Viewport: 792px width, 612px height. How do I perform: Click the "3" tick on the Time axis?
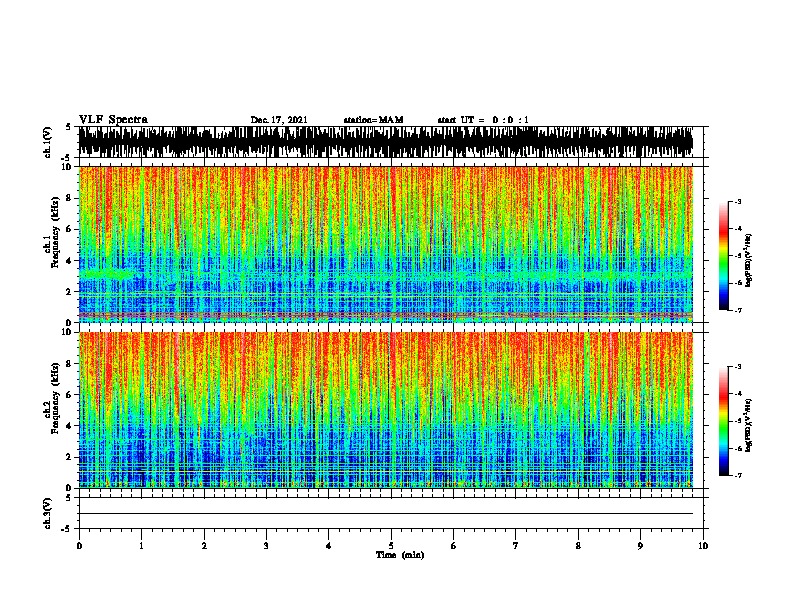[266, 546]
